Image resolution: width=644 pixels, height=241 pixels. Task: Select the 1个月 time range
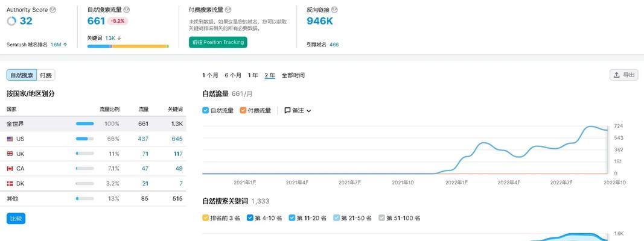point(210,75)
